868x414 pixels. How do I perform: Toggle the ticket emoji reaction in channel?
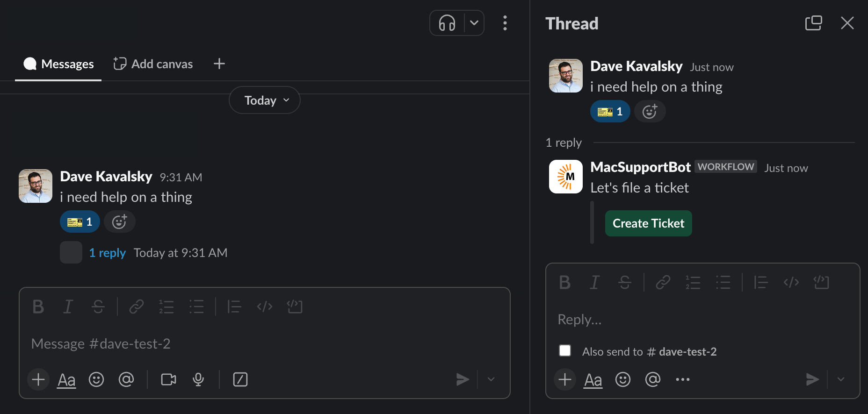coord(80,221)
